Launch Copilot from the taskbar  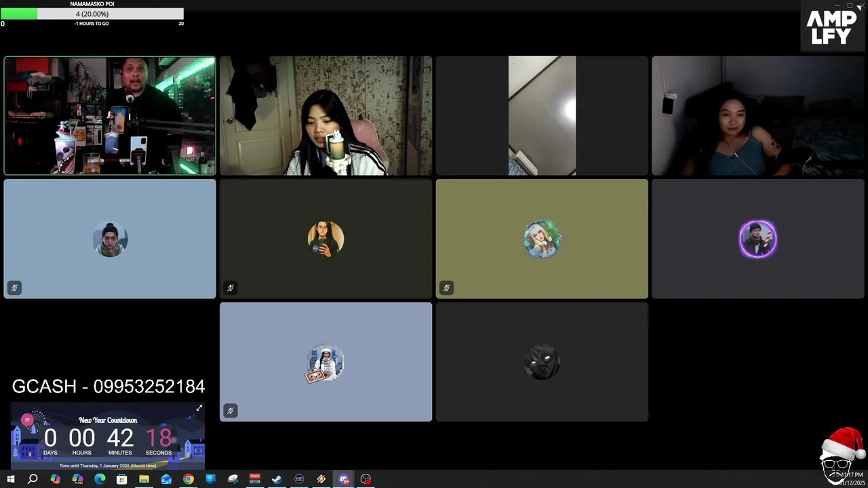[55, 479]
